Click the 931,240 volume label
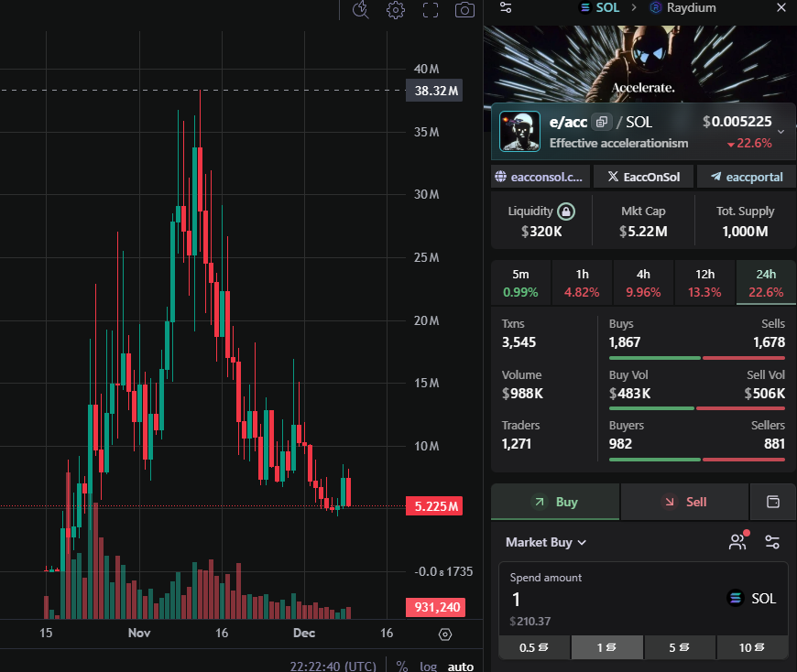Screen dimensions: 797x672 coord(436,607)
